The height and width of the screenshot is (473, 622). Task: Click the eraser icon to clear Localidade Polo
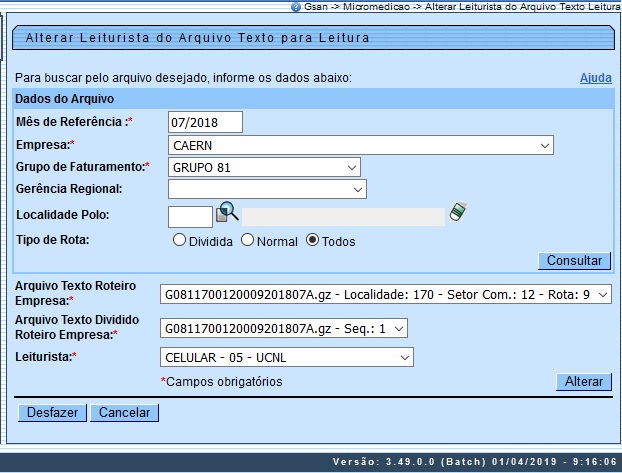(458, 211)
